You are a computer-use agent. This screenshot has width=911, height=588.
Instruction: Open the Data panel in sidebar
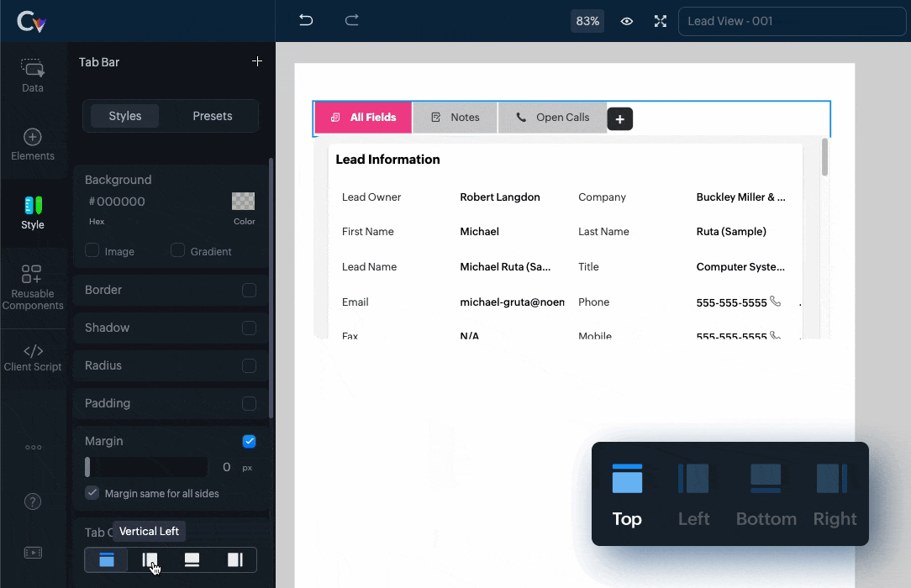click(33, 76)
